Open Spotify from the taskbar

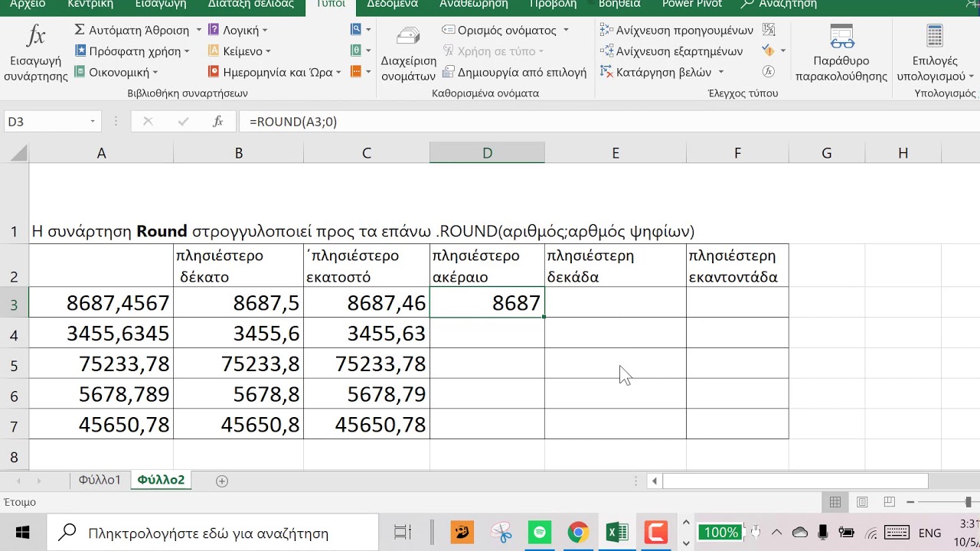(x=539, y=533)
